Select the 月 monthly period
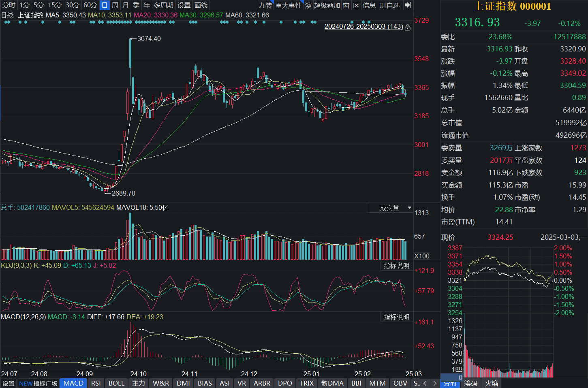This screenshot has width=588, height=388. click(x=126, y=5)
